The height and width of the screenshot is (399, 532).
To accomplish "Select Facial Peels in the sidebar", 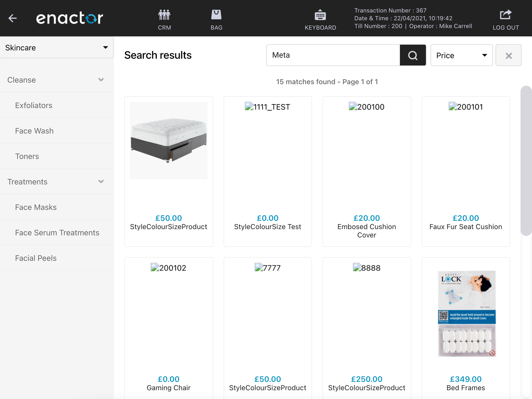I will 36,258.
